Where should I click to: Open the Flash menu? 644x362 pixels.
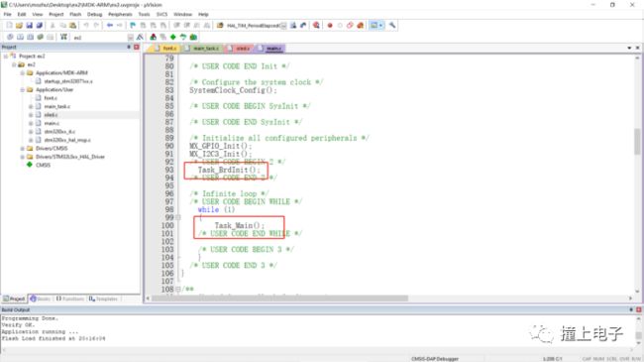[75, 15]
